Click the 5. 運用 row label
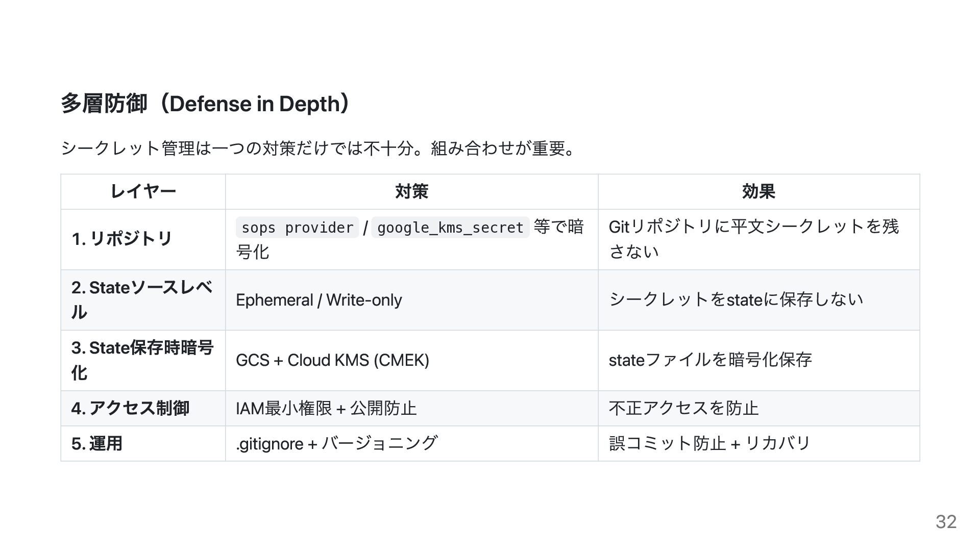Viewport: 980px width, 551px height. [x=97, y=443]
